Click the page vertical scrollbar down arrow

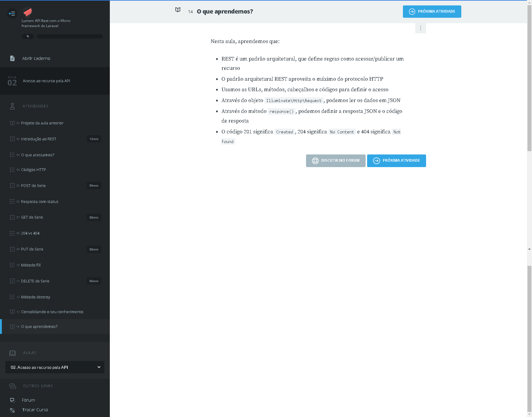(x=529, y=414)
